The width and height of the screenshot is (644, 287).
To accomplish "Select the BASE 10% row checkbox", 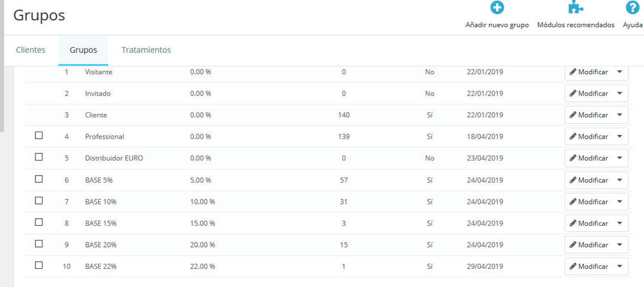I will point(39,200).
